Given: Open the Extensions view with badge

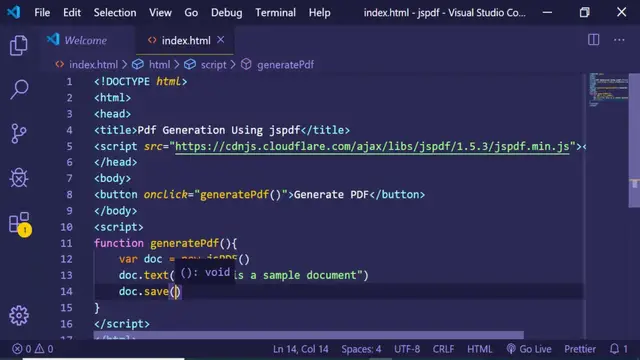Looking at the screenshot, I should click(20, 223).
